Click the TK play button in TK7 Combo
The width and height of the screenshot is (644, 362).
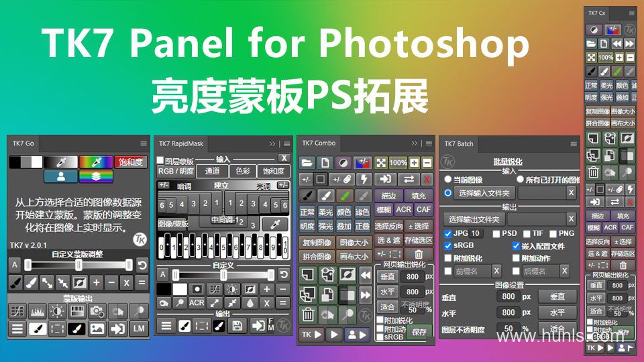click(312, 335)
